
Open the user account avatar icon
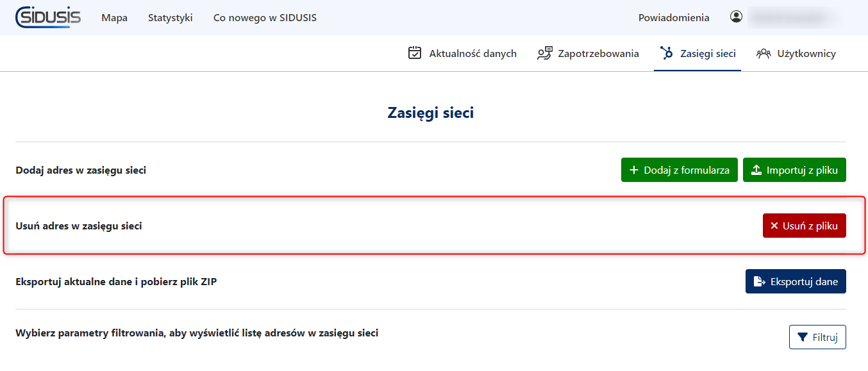(736, 17)
